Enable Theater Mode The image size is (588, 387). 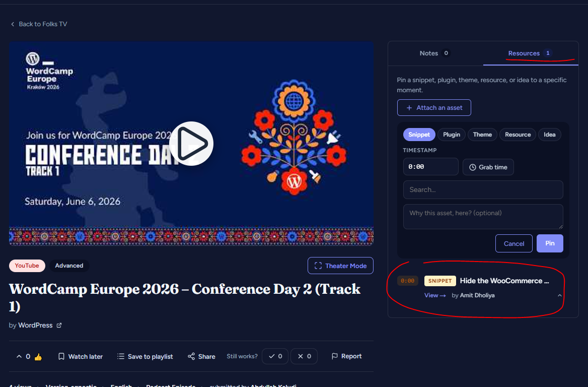pyautogui.click(x=340, y=266)
